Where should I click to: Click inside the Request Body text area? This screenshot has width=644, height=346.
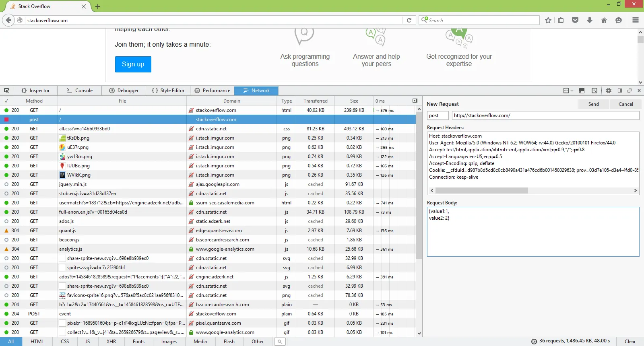(533, 232)
